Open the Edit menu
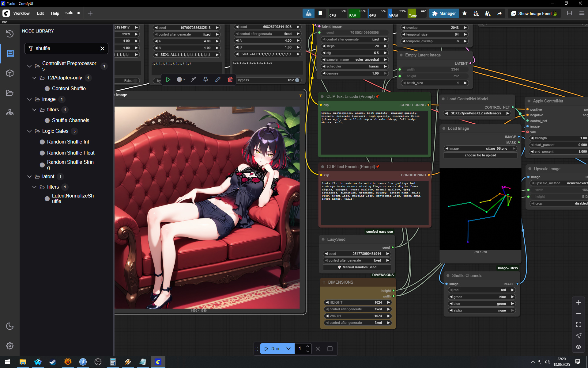 pyautogui.click(x=40, y=13)
